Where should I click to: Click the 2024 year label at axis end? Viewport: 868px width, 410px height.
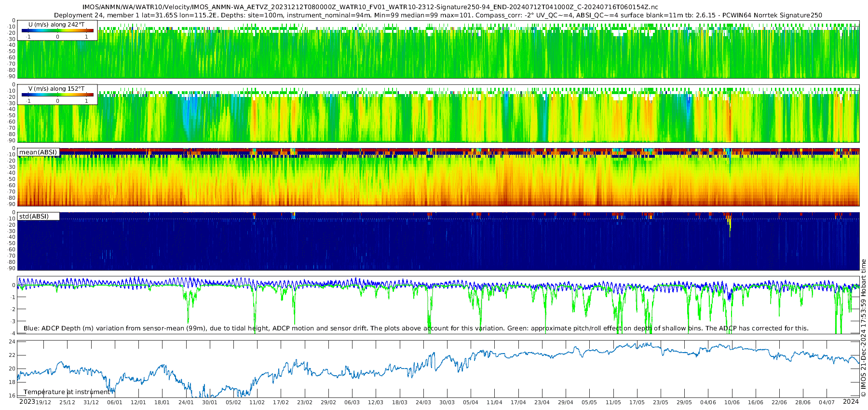(851, 402)
